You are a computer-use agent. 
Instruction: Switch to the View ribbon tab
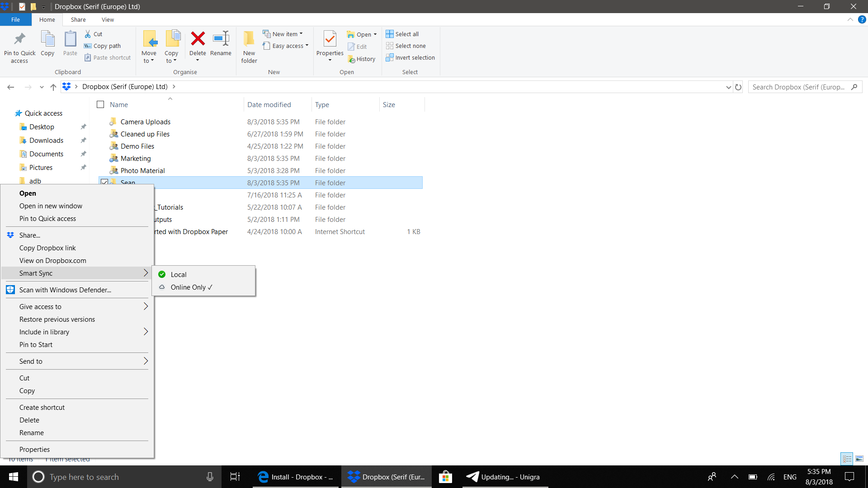108,19
